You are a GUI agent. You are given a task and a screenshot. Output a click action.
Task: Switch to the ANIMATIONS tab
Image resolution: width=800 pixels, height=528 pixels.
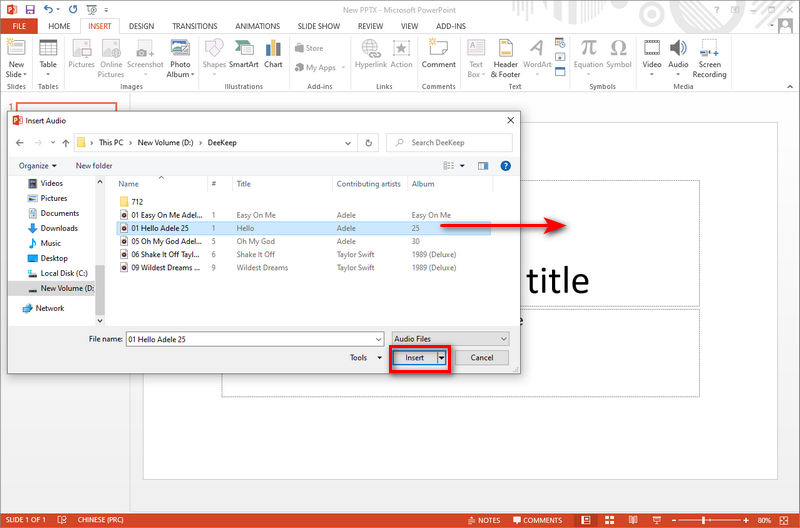258,26
